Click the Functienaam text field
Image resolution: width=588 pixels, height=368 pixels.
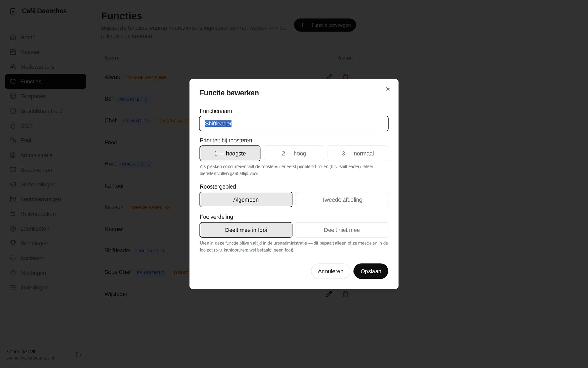294,124
